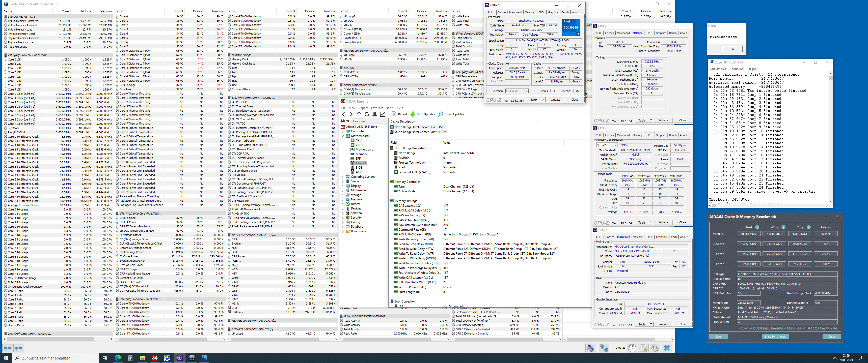Show hidden system tray icons
The height and width of the screenshot is (363, 868).
(x=835, y=358)
